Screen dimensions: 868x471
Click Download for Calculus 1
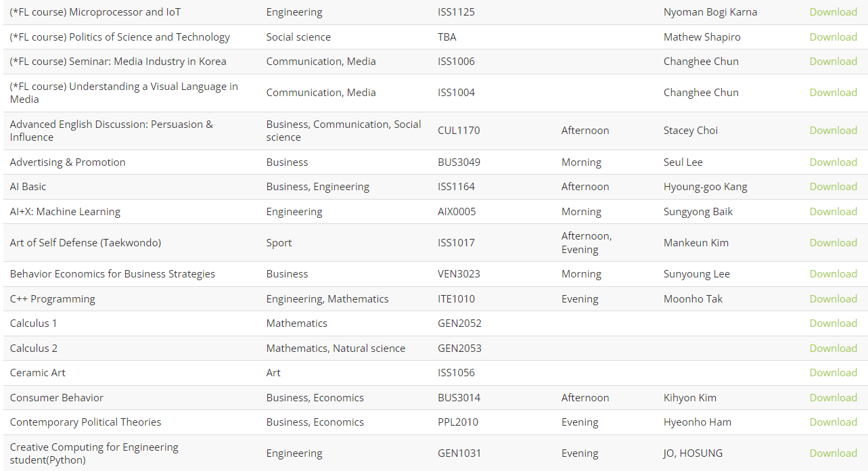tap(833, 323)
